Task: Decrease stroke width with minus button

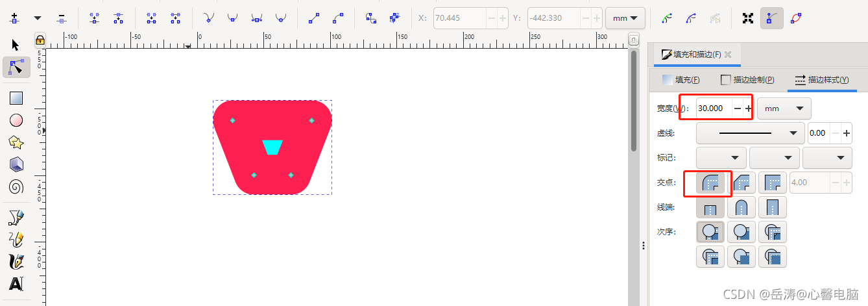Action: 737,108
